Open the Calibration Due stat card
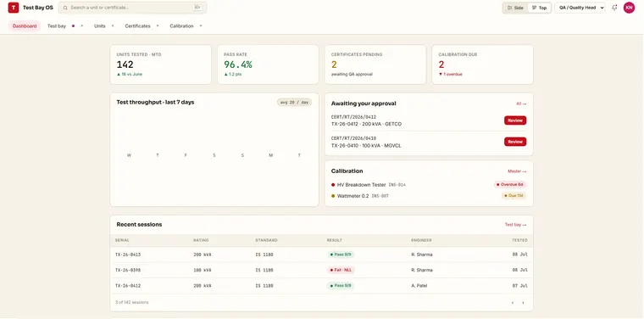The width and height of the screenshot is (644, 319). pos(482,64)
